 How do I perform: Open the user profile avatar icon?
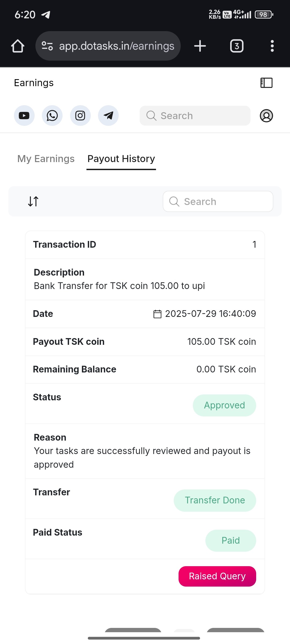tap(266, 116)
